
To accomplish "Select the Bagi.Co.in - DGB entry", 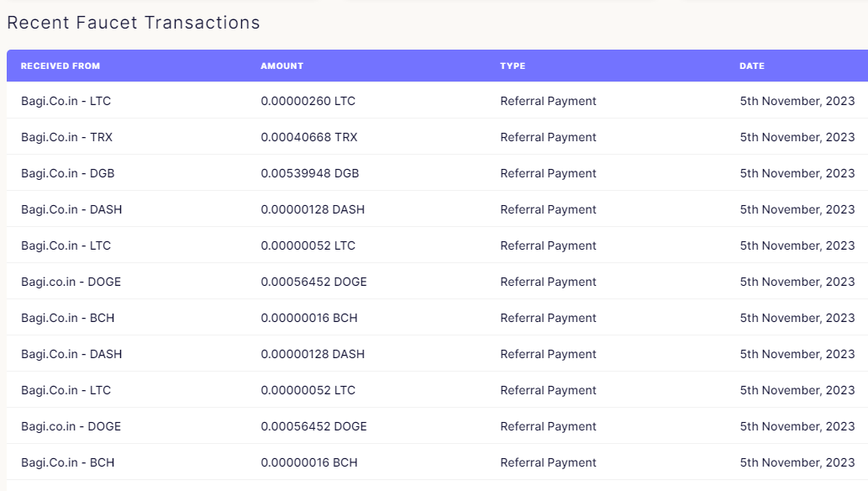I will pyautogui.click(x=67, y=173).
